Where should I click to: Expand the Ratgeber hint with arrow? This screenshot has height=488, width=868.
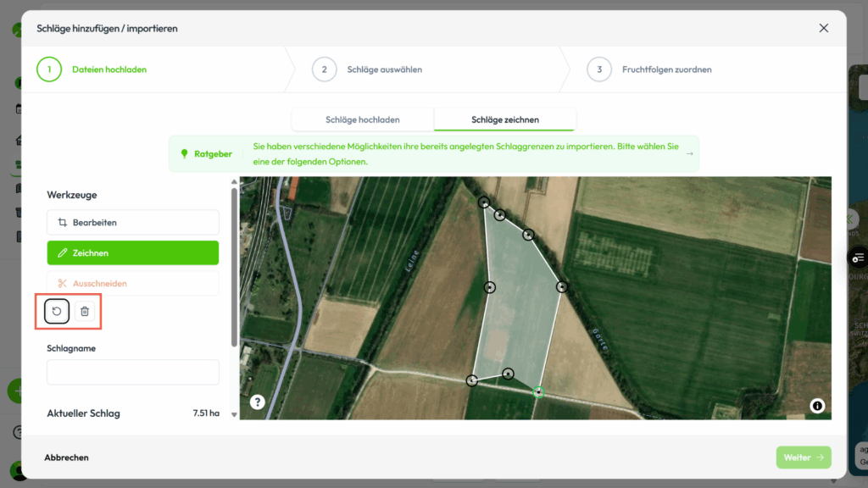click(x=689, y=154)
